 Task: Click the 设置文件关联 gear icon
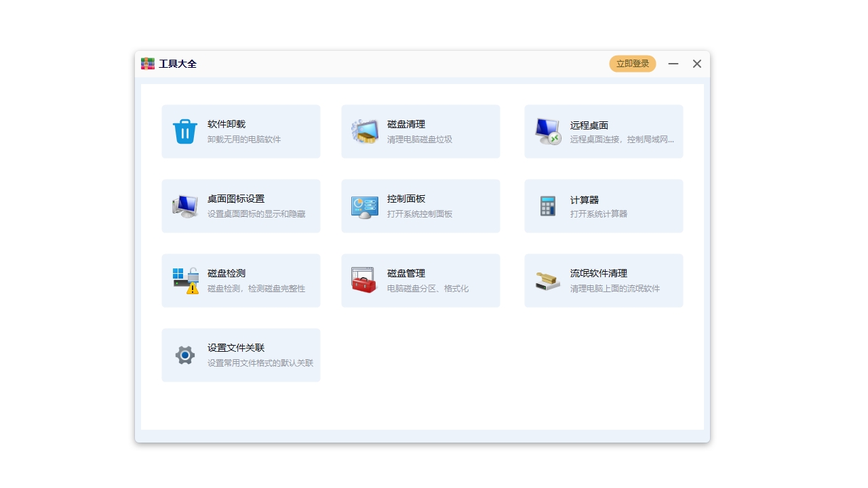184,354
